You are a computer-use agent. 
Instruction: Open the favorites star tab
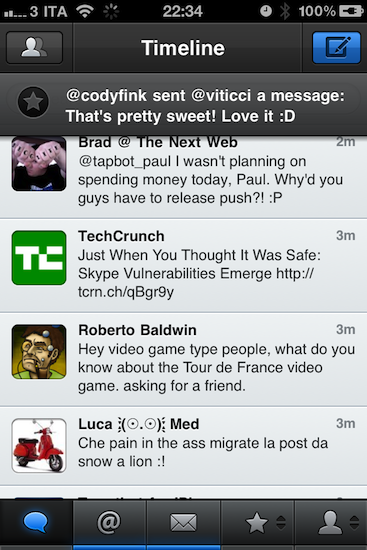coord(256,523)
